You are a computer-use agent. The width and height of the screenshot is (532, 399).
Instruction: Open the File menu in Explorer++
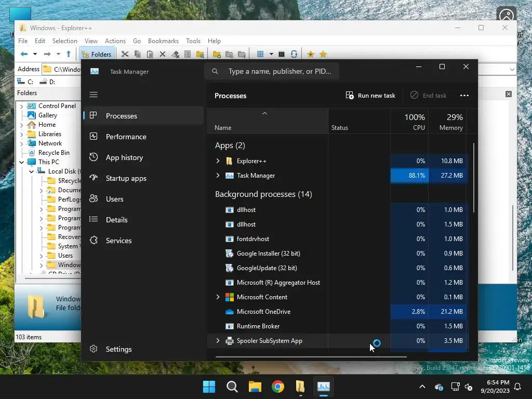tap(23, 41)
